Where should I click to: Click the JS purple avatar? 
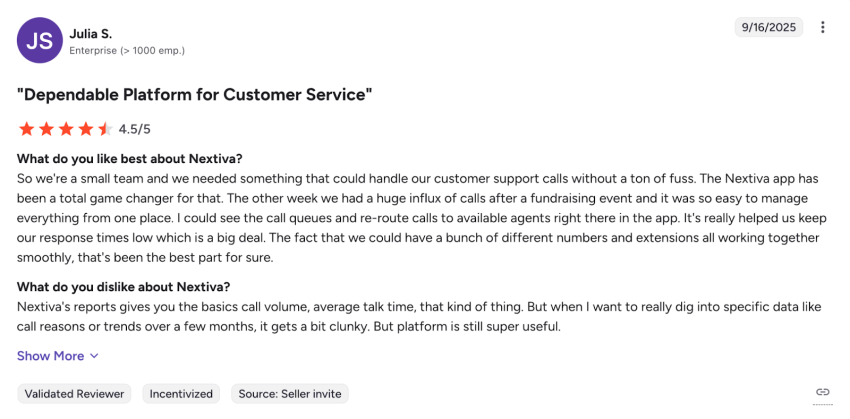39,41
